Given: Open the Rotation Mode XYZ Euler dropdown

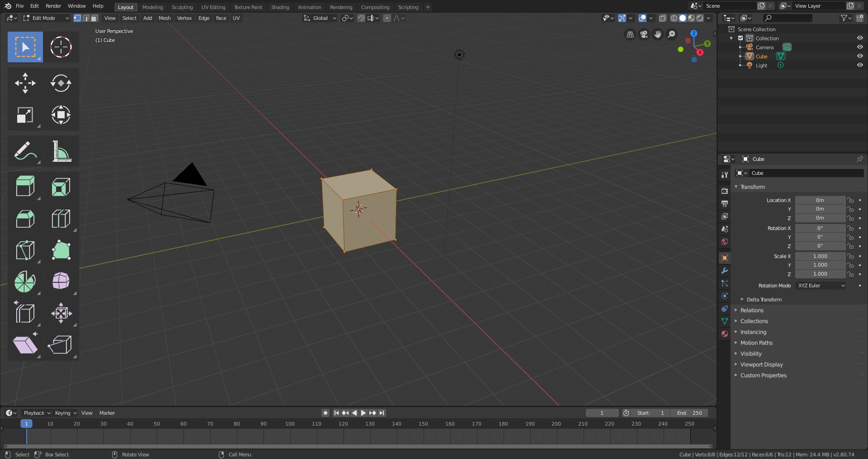Looking at the screenshot, I should click(x=821, y=286).
